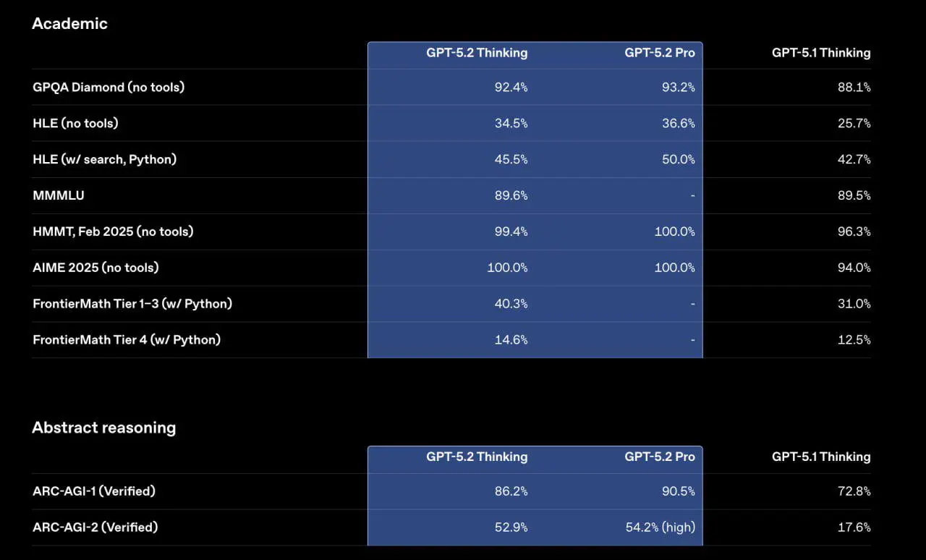
Task: Click the 54.2% (high) ARC-AGI-2 score
Action: click(x=660, y=527)
